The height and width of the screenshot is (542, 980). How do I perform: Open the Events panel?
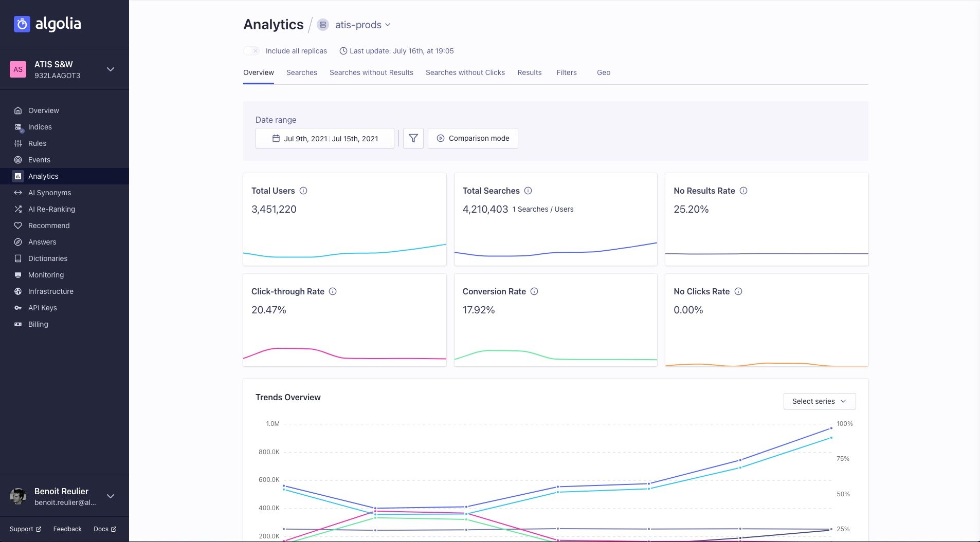click(x=39, y=160)
